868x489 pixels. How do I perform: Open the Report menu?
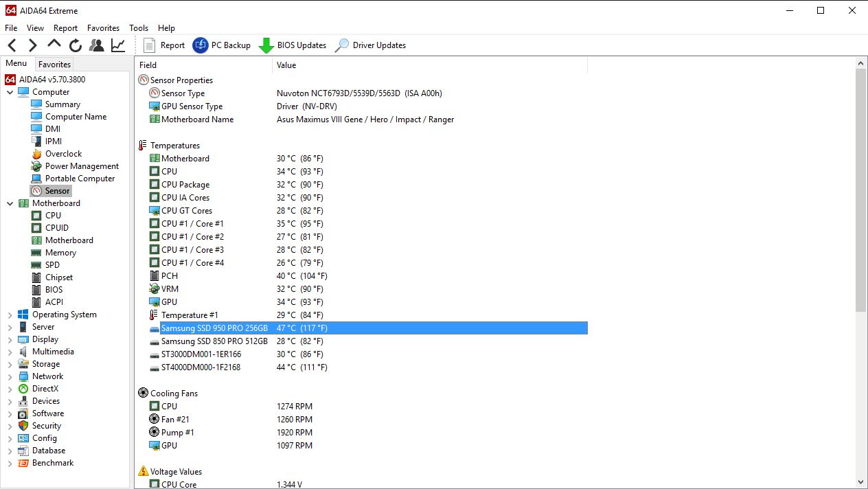[x=65, y=28]
